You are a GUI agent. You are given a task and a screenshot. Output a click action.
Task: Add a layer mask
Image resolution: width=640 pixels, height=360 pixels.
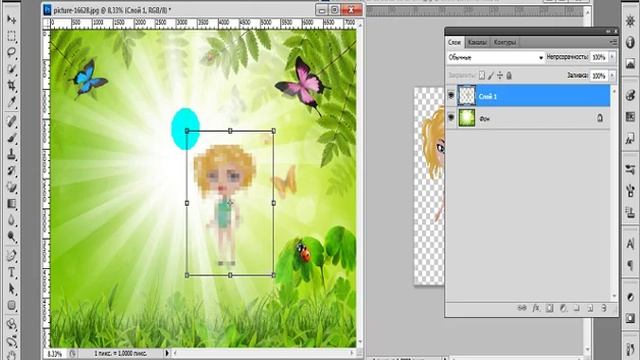click(549, 308)
